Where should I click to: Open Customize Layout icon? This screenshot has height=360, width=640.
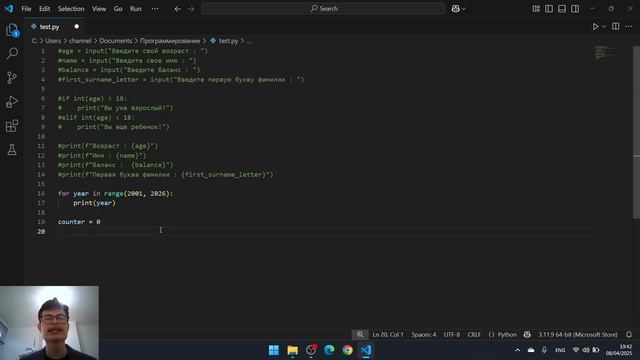point(536,9)
